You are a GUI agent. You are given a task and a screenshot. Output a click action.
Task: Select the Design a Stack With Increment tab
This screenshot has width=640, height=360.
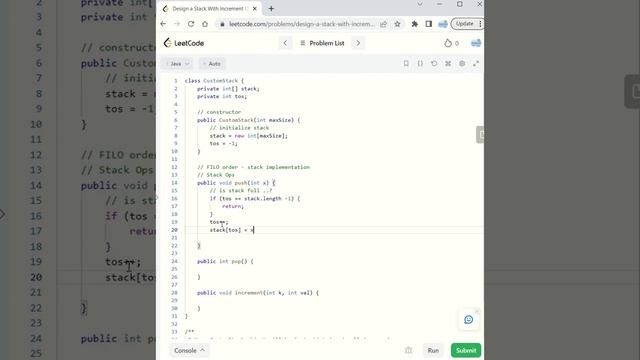pos(210,9)
